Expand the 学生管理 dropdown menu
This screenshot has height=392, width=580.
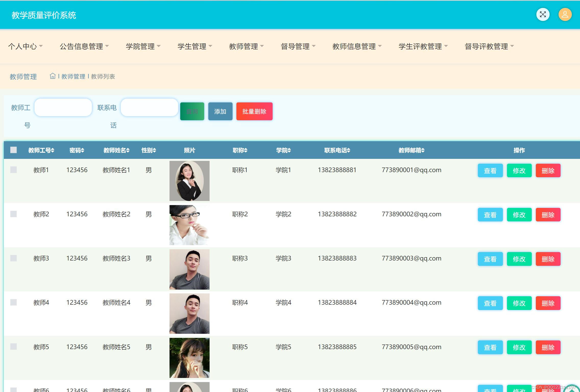click(x=195, y=46)
